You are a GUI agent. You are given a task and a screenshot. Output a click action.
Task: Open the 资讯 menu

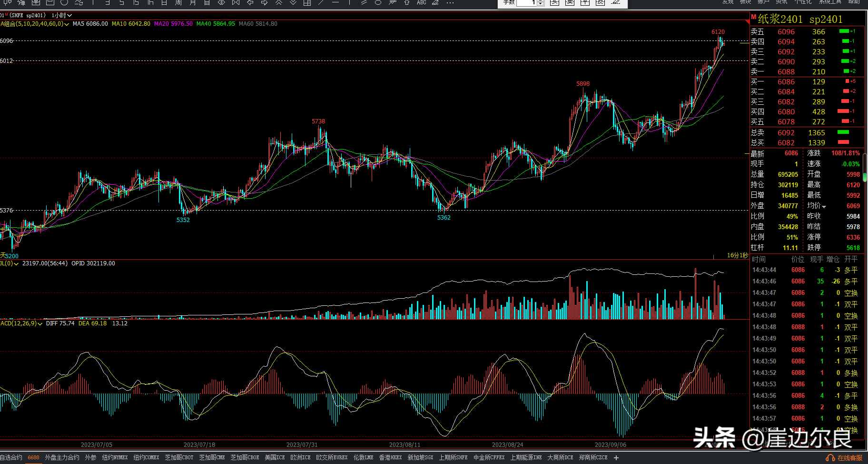[x=781, y=2]
